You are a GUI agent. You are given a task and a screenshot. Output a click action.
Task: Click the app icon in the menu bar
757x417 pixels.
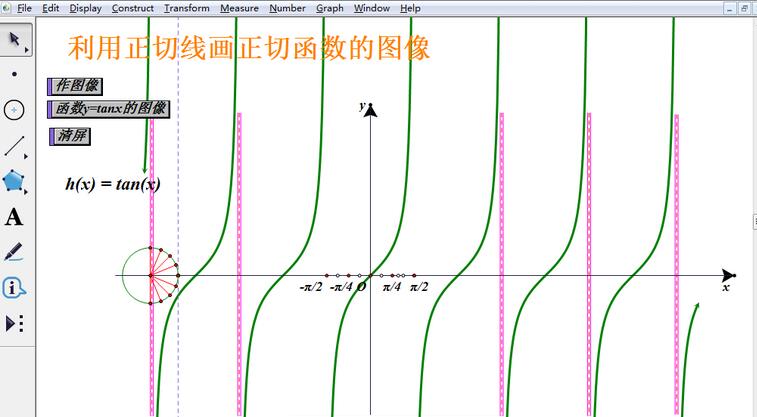pyautogui.click(x=6, y=8)
